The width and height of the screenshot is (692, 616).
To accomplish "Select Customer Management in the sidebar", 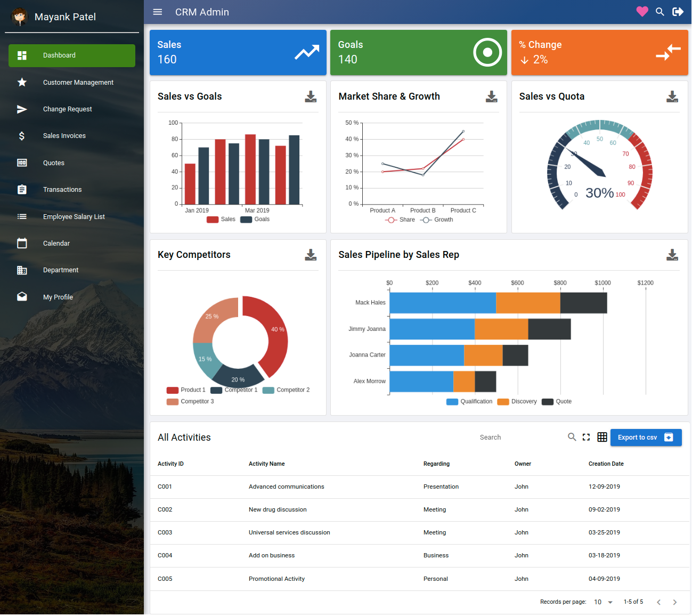I will (78, 82).
